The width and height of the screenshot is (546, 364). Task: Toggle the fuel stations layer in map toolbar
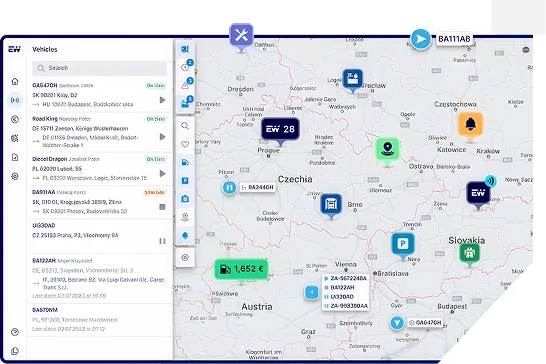click(x=185, y=162)
